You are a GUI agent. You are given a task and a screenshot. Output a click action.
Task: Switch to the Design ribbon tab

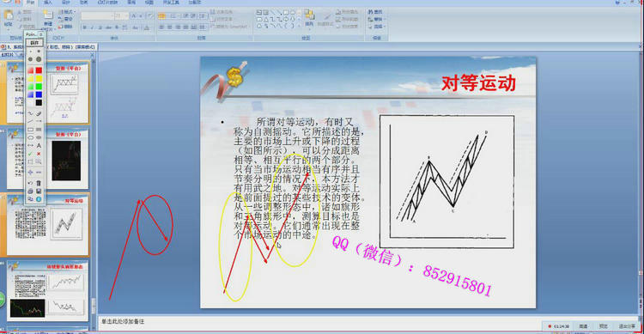coord(66,3)
